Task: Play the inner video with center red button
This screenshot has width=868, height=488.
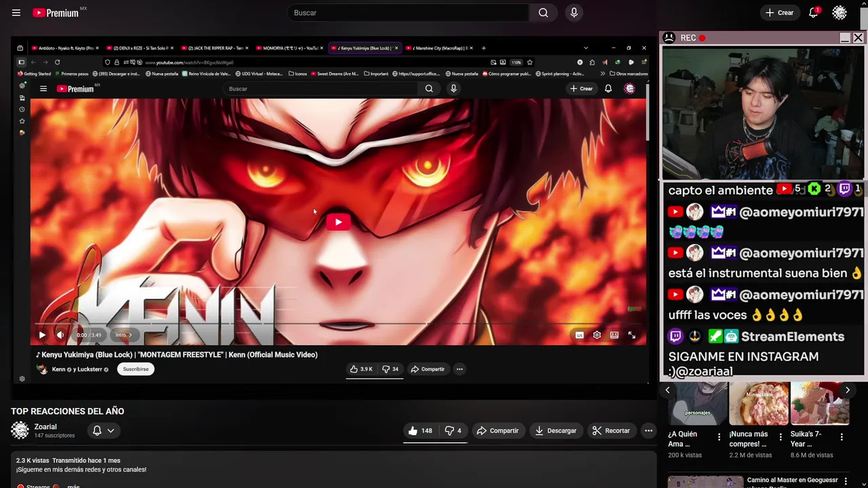Action: tap(338, 222)
